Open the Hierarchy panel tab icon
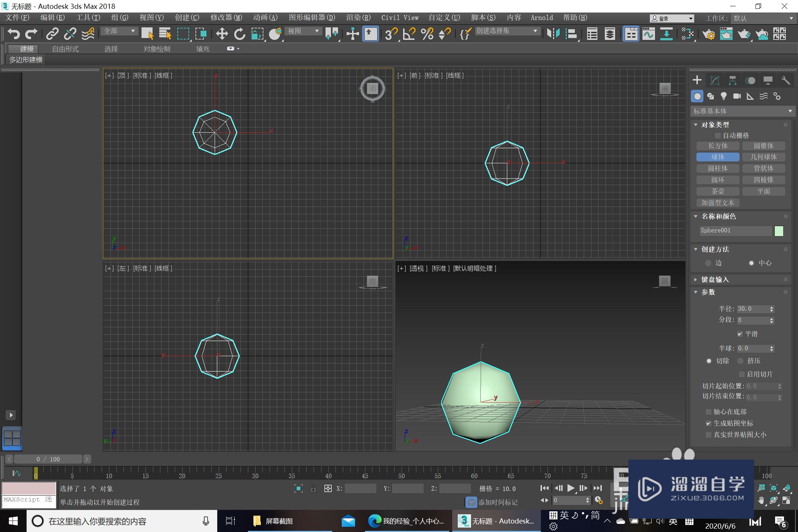 [x=733, y=81]
